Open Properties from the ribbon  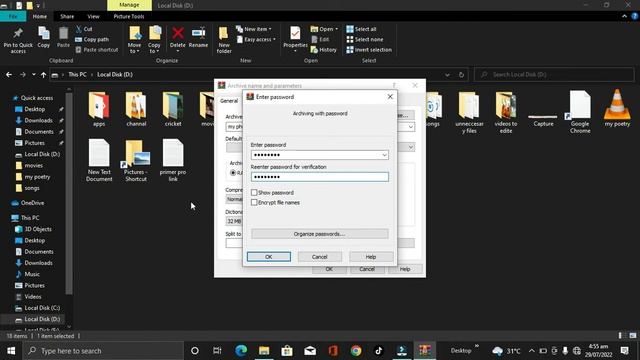click(x=295, y=39)
